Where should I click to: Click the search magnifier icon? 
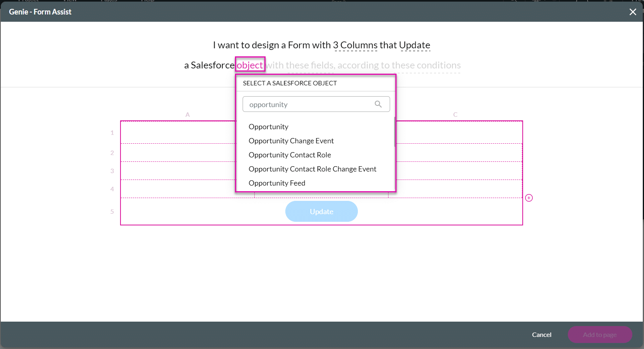[x=378, y=104]
